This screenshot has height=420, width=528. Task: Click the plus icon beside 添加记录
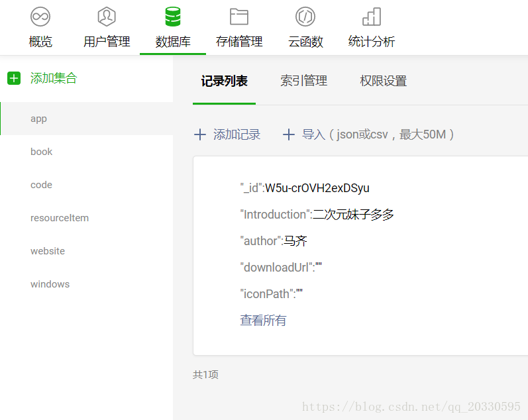point(200,134)
